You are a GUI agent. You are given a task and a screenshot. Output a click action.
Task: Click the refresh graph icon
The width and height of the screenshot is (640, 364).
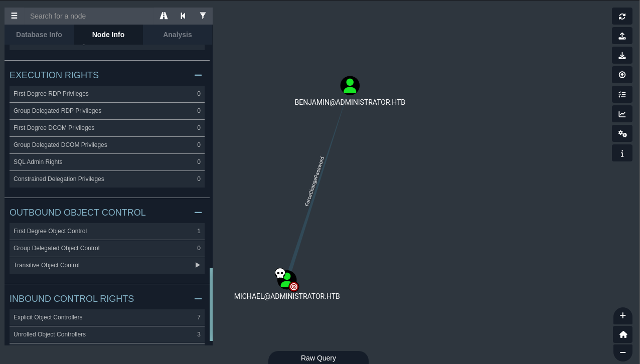tap(622, 16)
